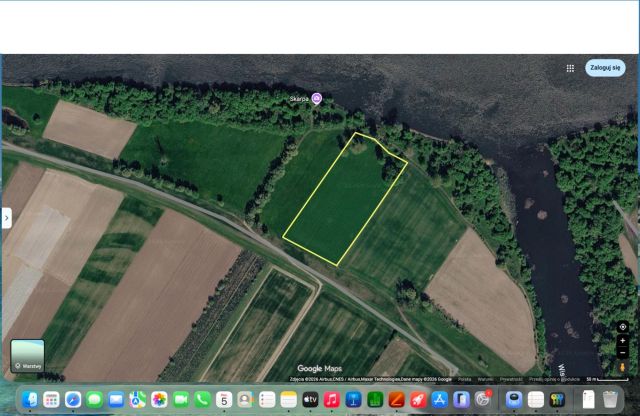Open Music from the Dock
640x416 pixels.
[332, 400]
